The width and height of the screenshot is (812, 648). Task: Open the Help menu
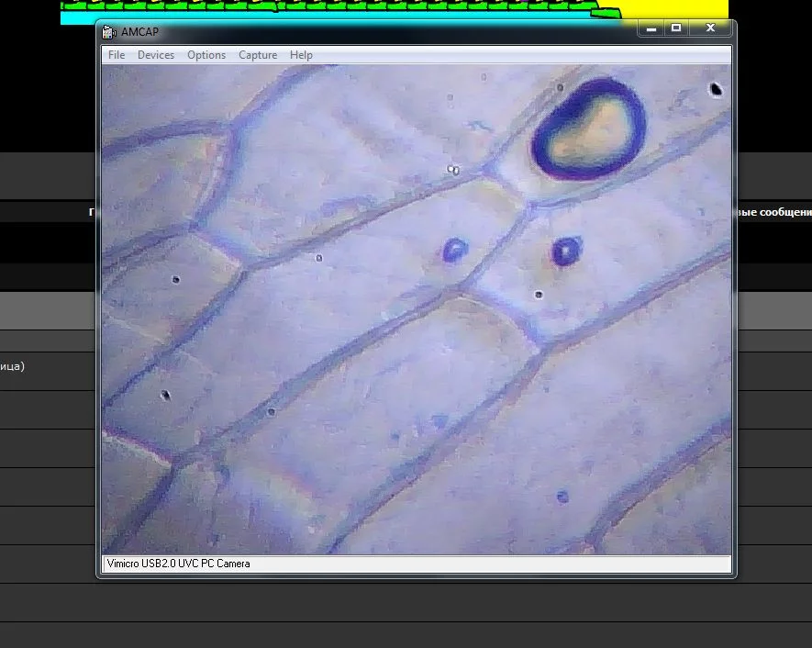301,55
